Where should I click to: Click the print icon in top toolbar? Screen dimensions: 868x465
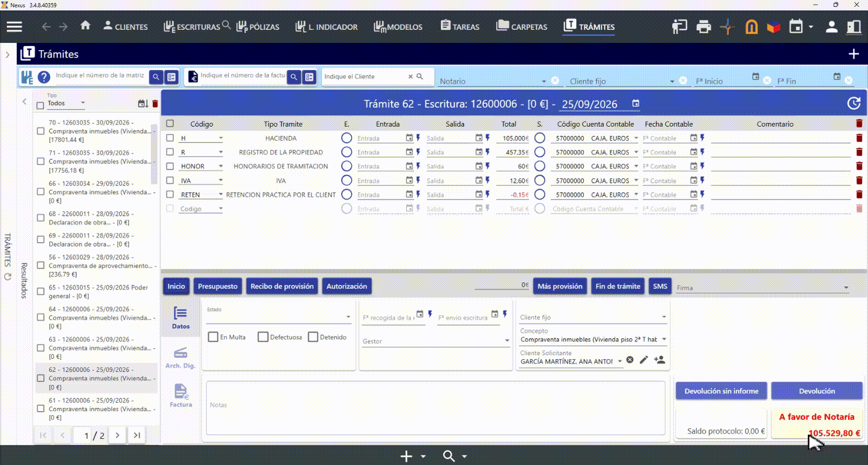(704, 27)
